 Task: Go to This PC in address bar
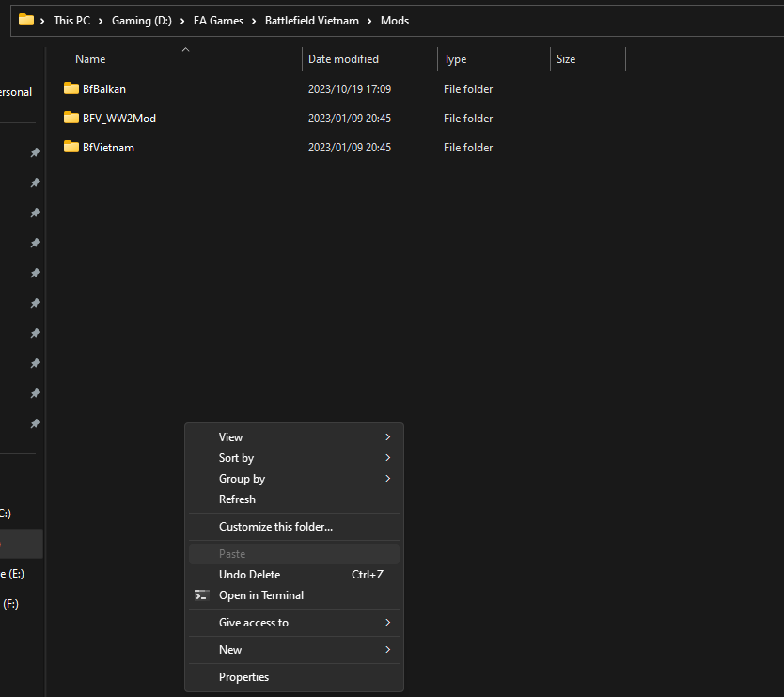coord(71,20)
